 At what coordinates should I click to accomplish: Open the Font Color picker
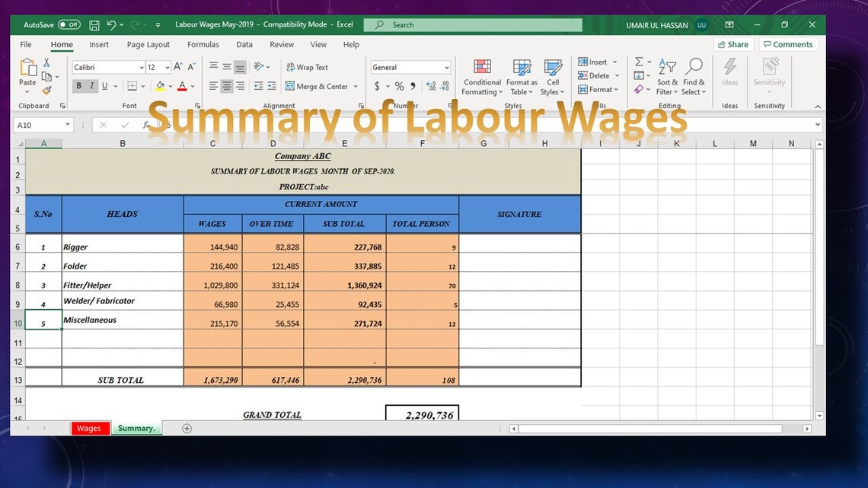click(x=183, y=86)
